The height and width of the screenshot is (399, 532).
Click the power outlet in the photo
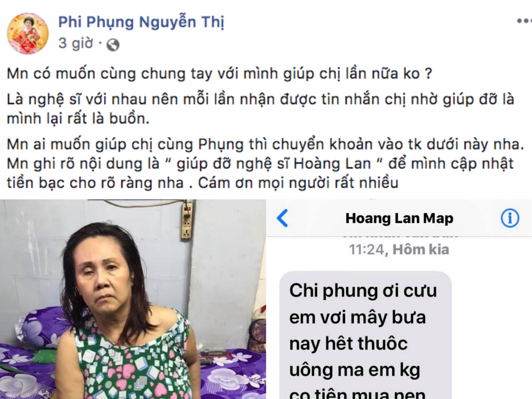pos(187,220)
